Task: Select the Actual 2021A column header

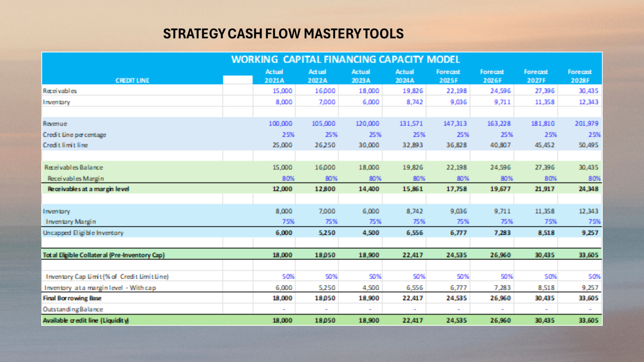Action: click(274, 76)
